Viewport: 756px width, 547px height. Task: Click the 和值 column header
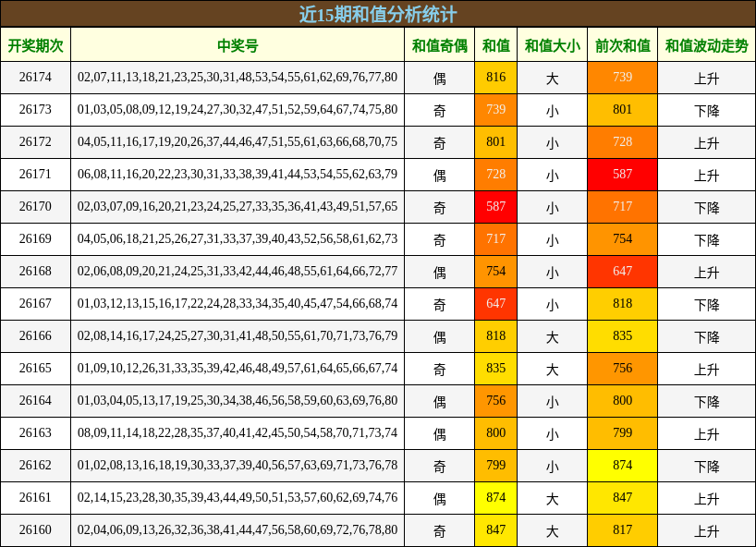click(x=496, y=45)
